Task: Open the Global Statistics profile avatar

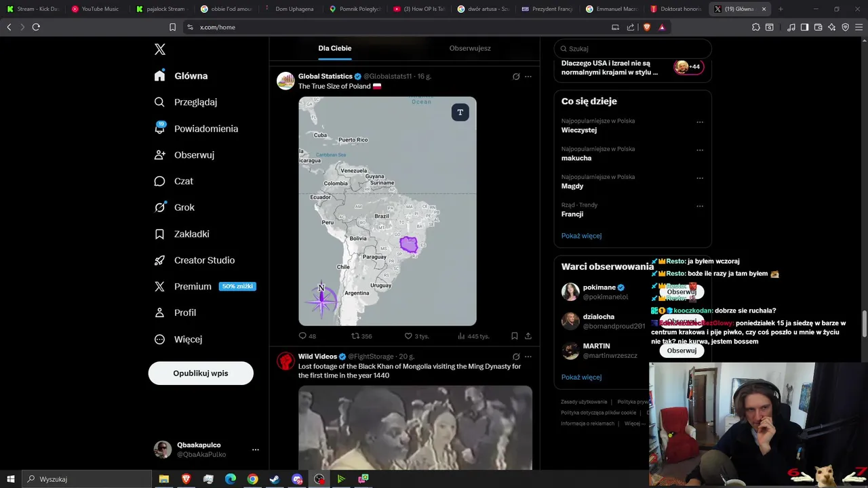Action: coord(285,81)
